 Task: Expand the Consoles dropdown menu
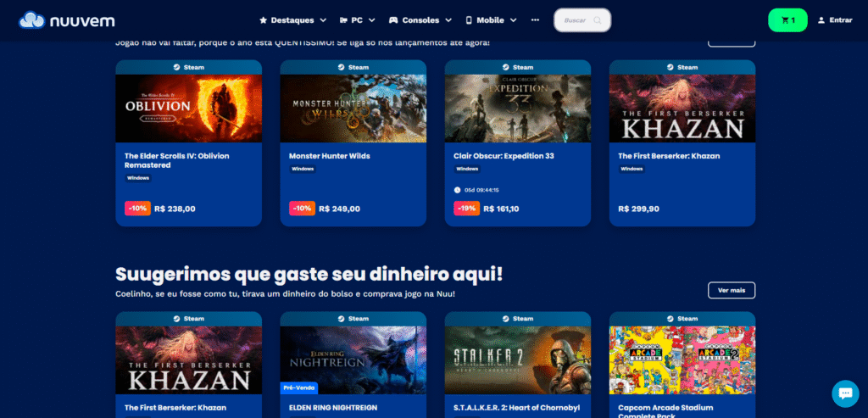coord(420,20)
